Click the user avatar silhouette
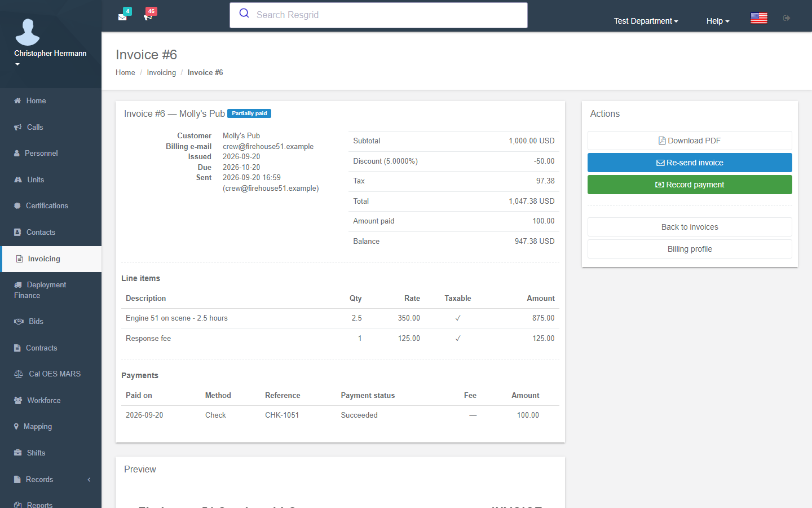 28,32
